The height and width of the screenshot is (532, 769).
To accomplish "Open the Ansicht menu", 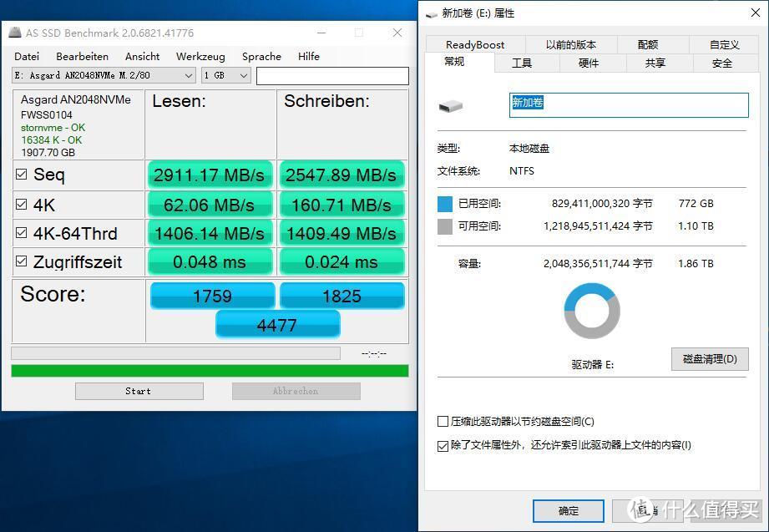I will click(x=142, y=57).
